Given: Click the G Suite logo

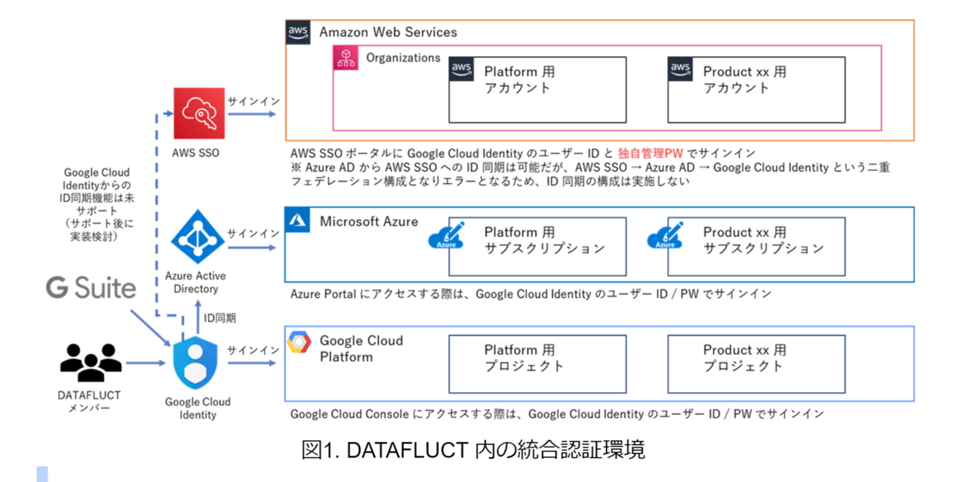Looking at the screenshot, I should pos(91,287).
